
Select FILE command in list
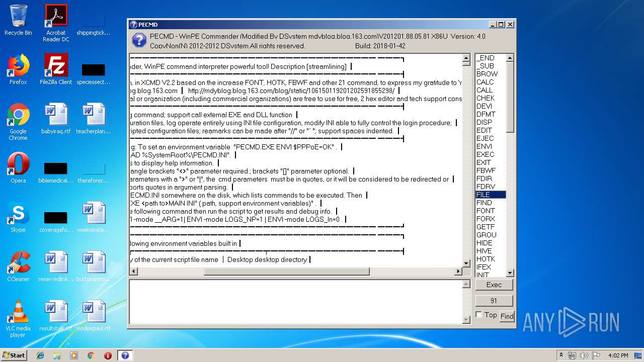tap(491, 195)
